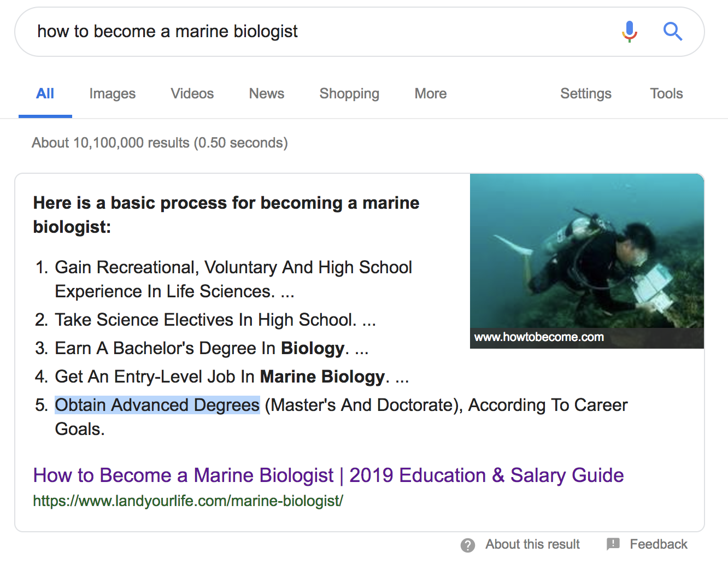
Task: Click the highlighted Obtain Advanced Degrees text
Action: (x=157, y=405)
